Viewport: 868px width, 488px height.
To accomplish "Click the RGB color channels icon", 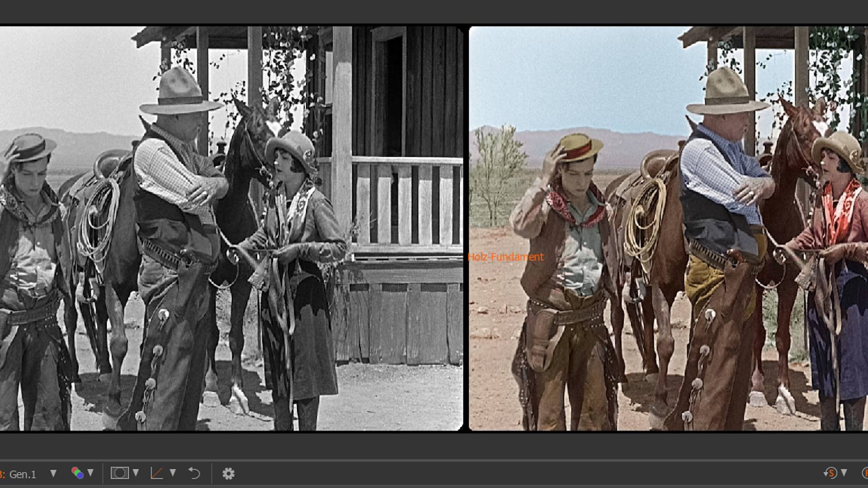I will 77,473.
